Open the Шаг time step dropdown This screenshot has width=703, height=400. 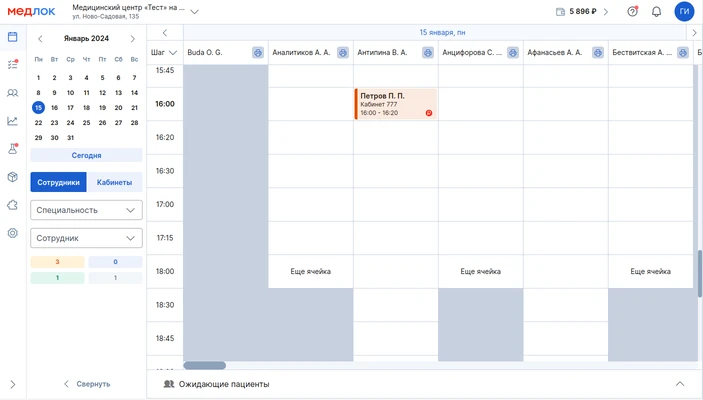(x=165, y=52)
